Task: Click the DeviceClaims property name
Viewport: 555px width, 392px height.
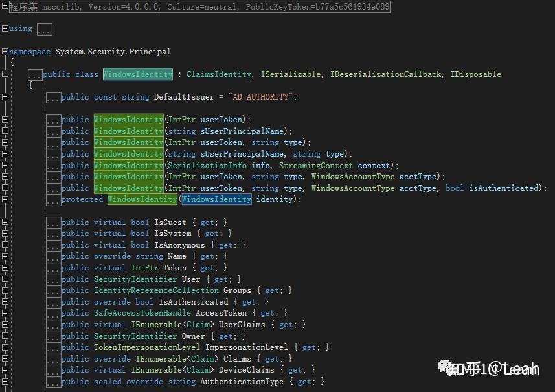Action: tap(246, 370)
